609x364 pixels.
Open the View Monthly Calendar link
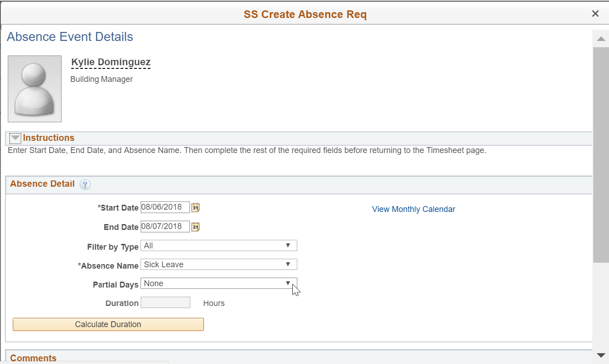(x=413, y=209)
